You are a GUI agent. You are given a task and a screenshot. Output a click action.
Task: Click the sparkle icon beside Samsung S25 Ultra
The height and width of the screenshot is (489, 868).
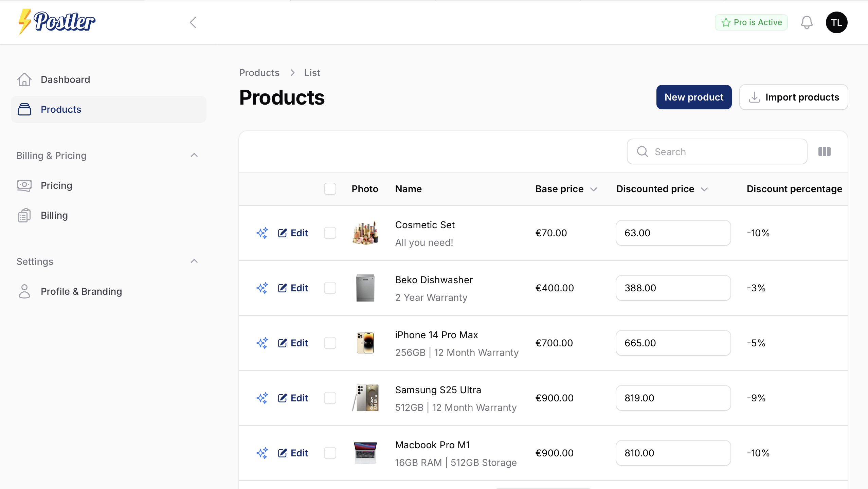pos(262,398)
